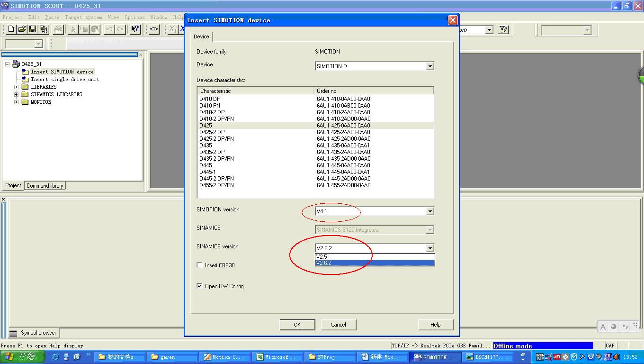The height and width of the screenshot is (364, 644).
Task: Select the D425-2 DP/PN device row
Action: pos(315,139)
